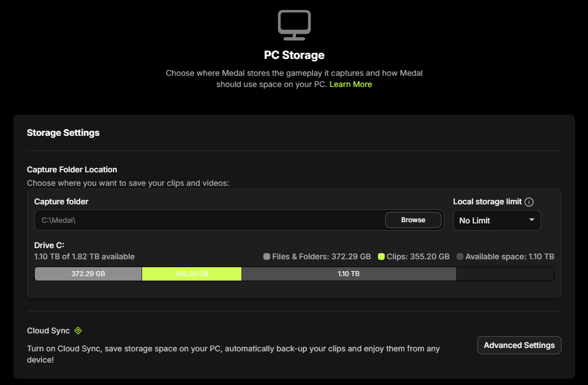Click the Drive C: label
The height and width of the screenshot is (385, 588).
tap(49, 245)
